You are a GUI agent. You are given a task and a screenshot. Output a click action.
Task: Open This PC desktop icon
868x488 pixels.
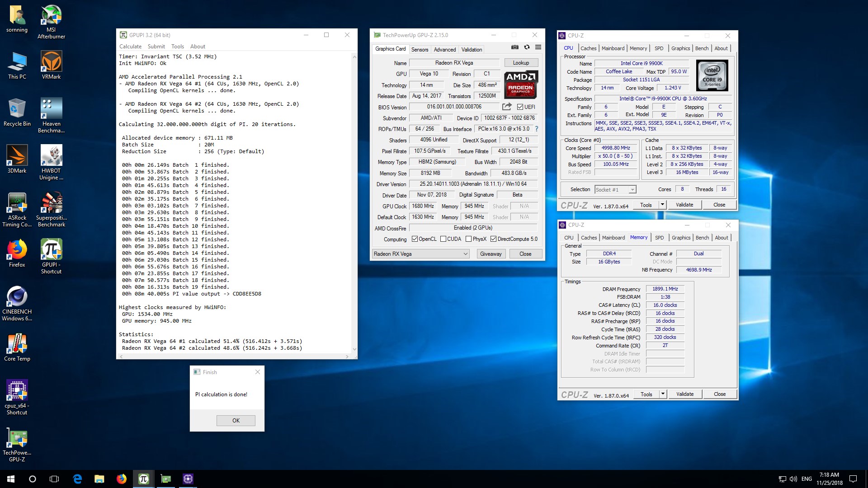(x=17, y=66)
